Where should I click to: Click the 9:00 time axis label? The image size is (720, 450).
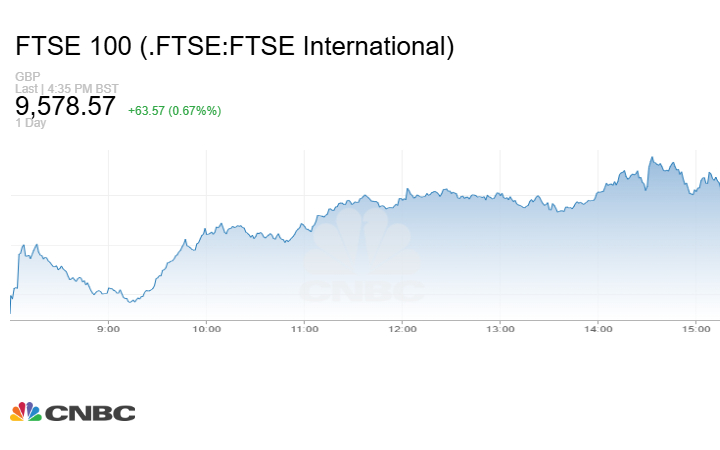[108, 328]
